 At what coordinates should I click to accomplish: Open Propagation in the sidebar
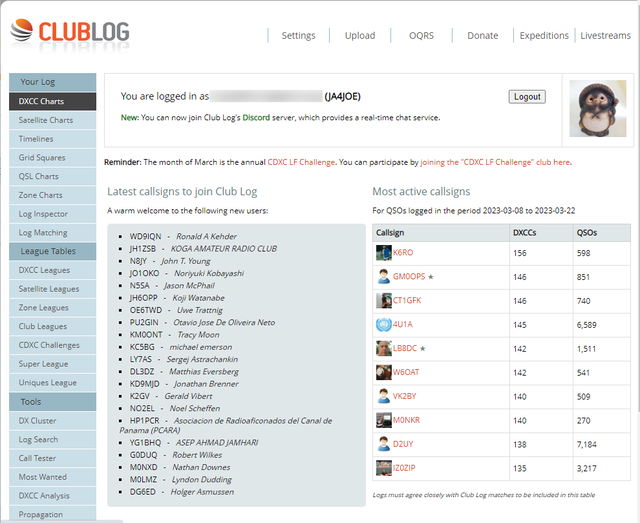click(x=53, y=514)
